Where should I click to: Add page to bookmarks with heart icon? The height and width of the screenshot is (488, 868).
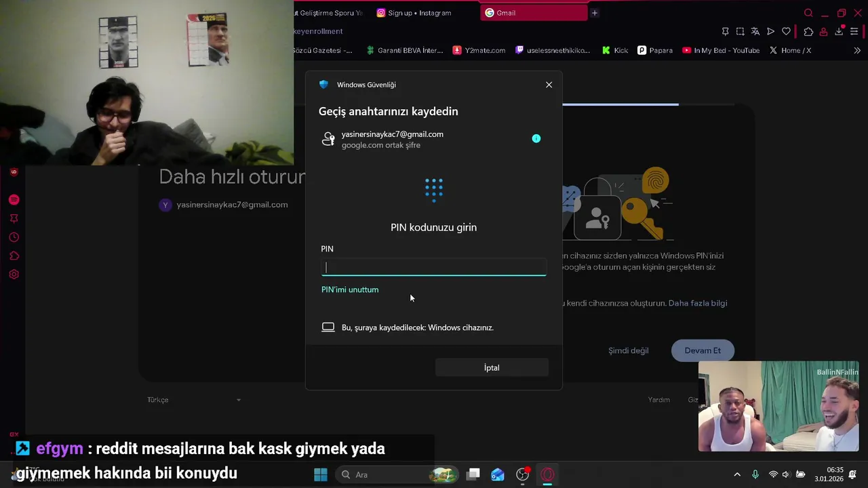pos(786,31)
